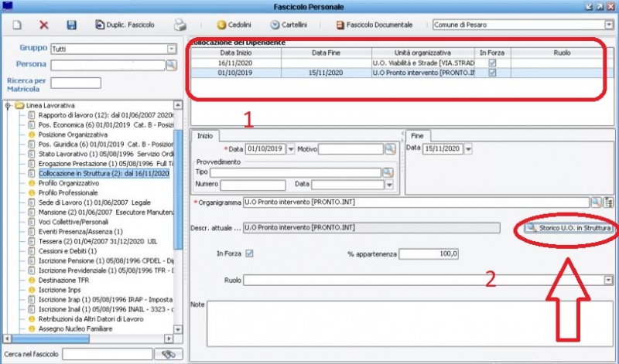Click the Storico U.O. in Struttura button
This screenshot has height=364, width=619.
click(569, 229)
